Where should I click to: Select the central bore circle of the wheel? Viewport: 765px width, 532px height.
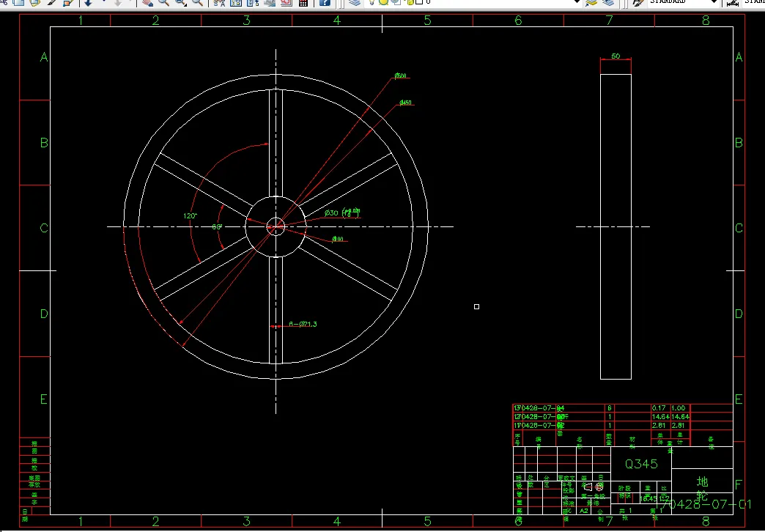(276, 226)
